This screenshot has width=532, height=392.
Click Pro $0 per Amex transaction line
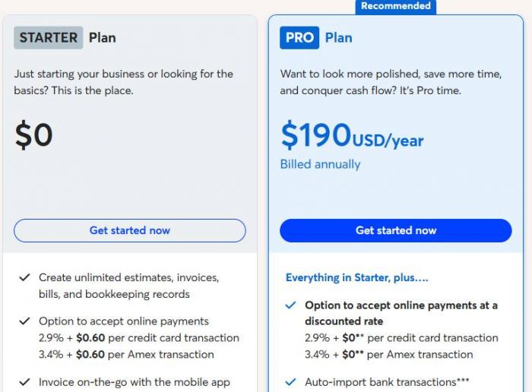(388, 354)
